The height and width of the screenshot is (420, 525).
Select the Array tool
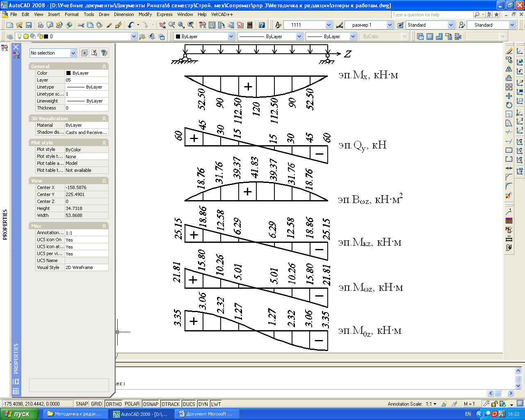click(x=509, y=87)
